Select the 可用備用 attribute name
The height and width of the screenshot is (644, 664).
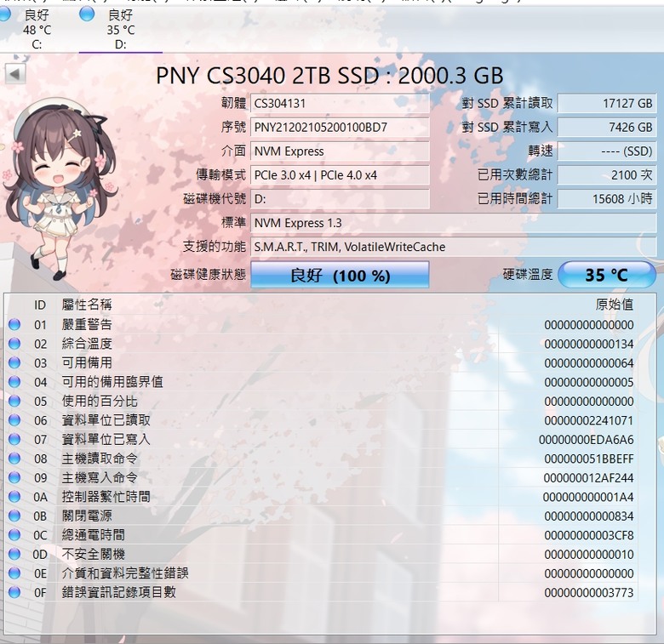pyautogui.click(x=87, y=363)
